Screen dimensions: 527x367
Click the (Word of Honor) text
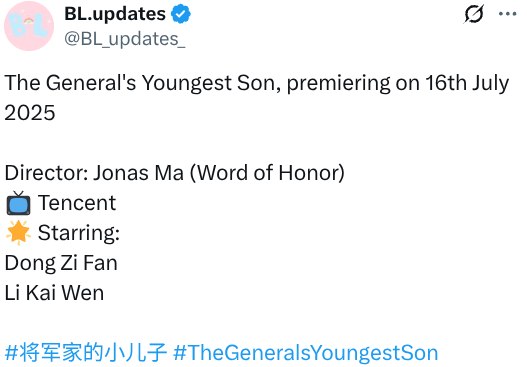(268, 173)
